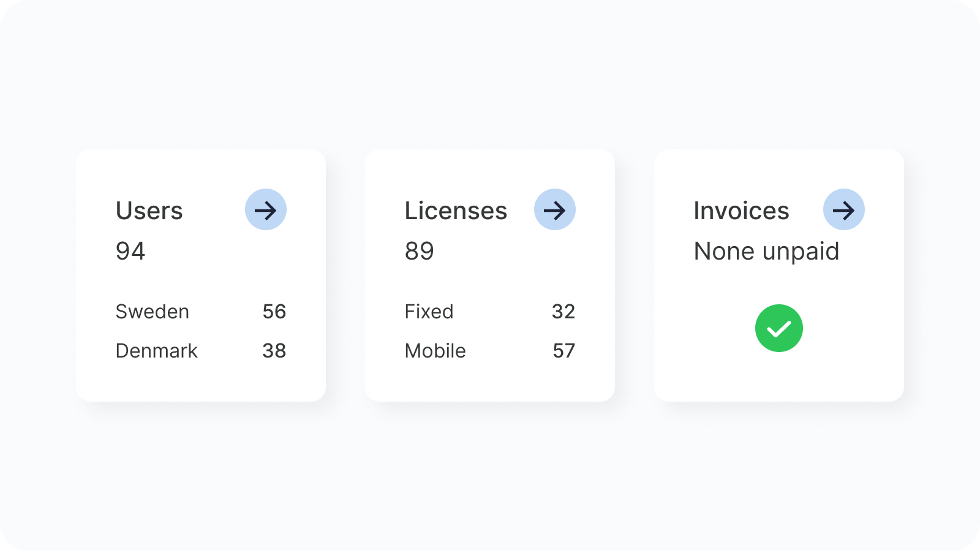Click Denmark's user count 38

(x=274, y=351)
